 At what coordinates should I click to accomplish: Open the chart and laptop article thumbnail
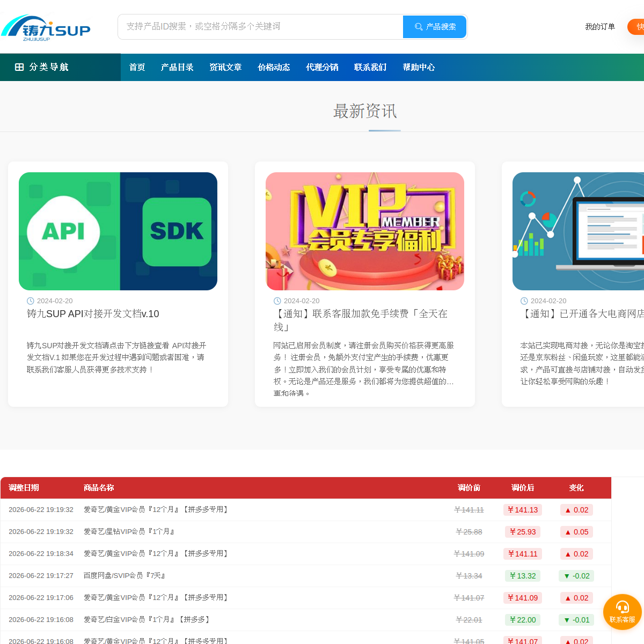click(x=578, y=231)
